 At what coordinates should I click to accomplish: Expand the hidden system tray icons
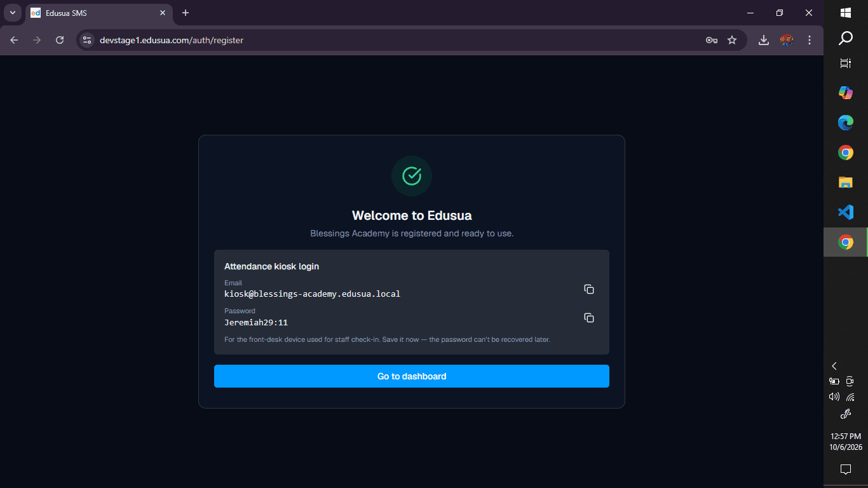(x=834, y=366)
